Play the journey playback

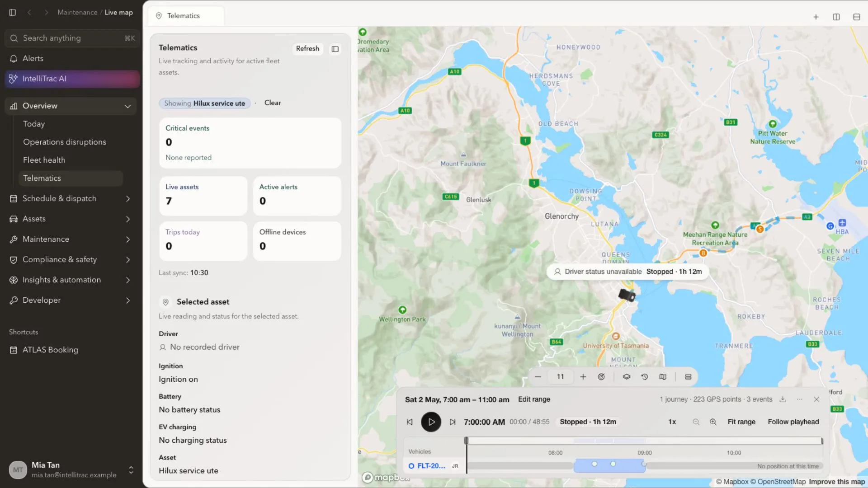click(x=431, y=422)
